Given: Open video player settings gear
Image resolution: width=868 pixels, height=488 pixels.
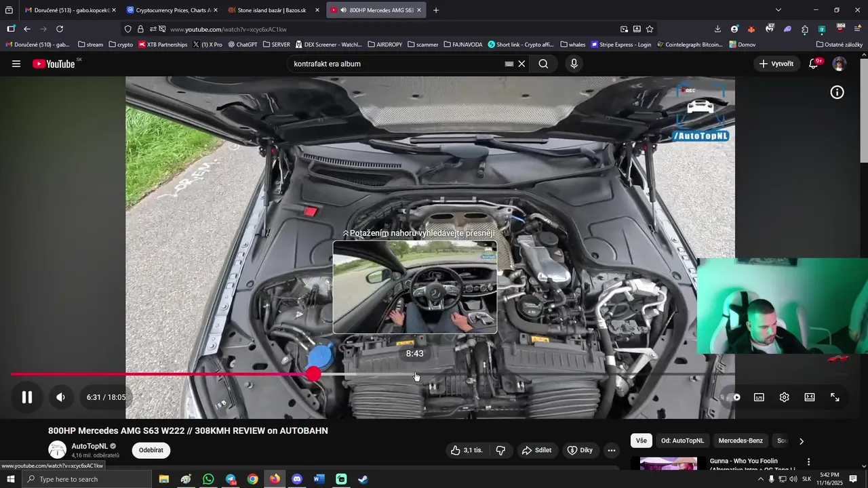Looking at the screenshot, I should pyautogui.click(x=784, y=397).
